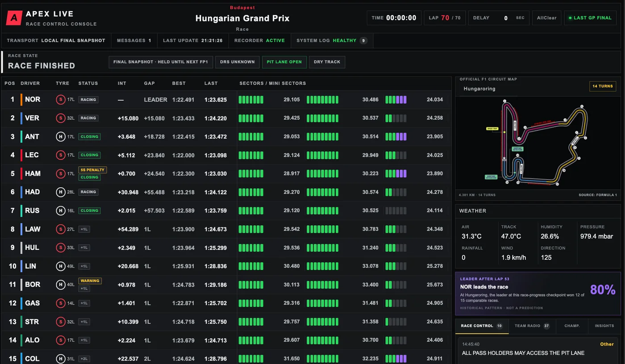Image resolution: width=625 pixels, height=364 pixels.
Task: Click the Lap 70 / 70 counter
Action: point(445,18)
